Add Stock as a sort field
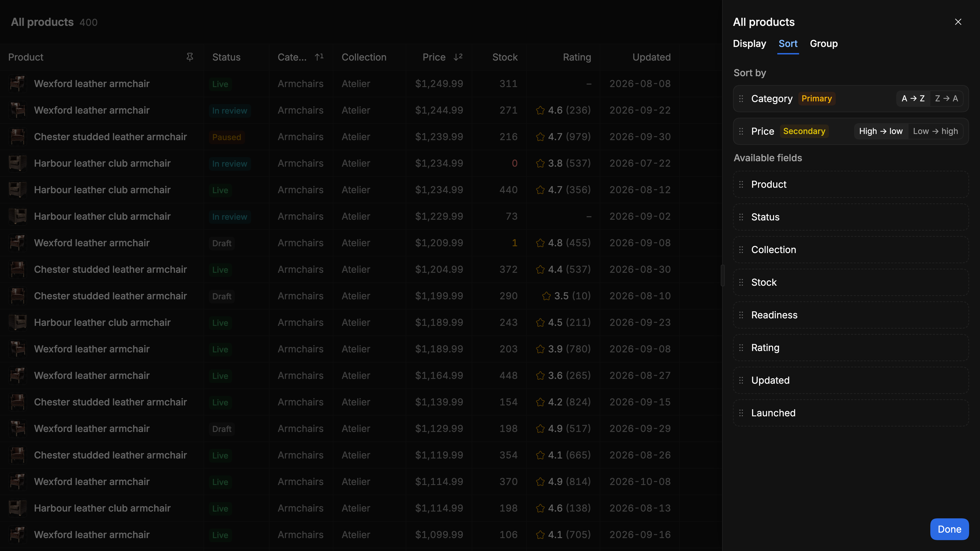The height and width of the screenshot is (551, 980). (x=851, y=283)
